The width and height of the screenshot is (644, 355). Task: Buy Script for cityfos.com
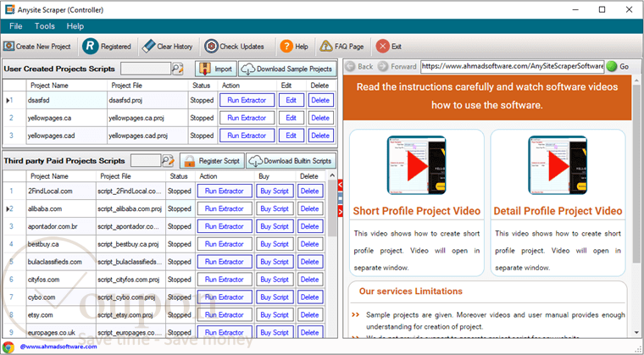click(275, 280)
